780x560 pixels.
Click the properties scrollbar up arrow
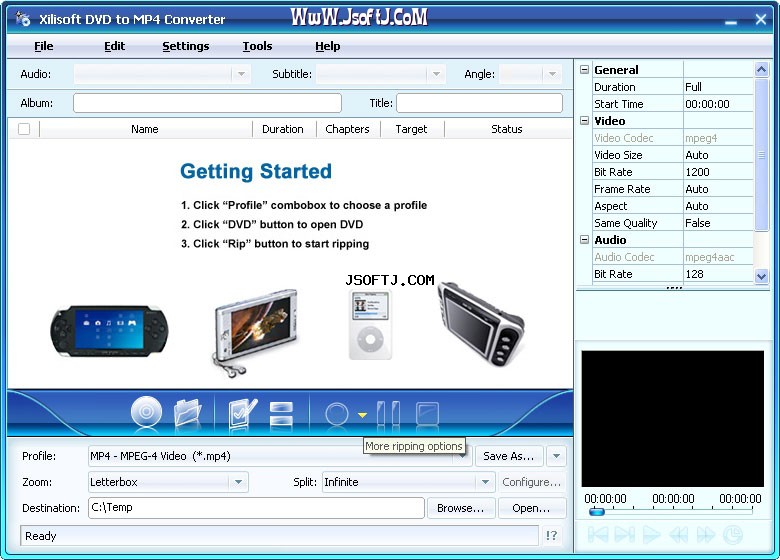click(761, 70)
